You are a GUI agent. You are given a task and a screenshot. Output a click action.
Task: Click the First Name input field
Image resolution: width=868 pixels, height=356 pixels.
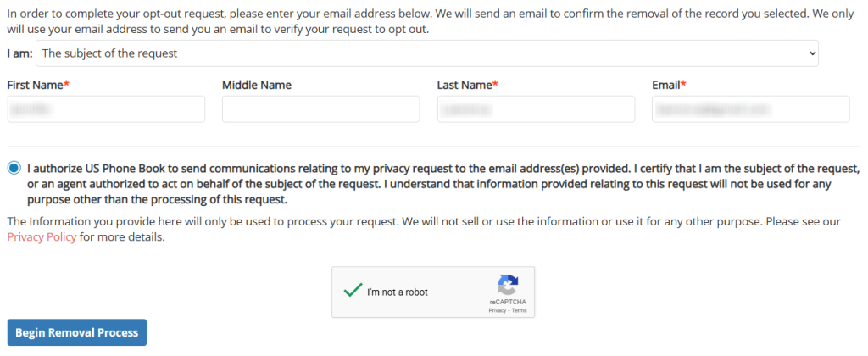coord(106,109)
